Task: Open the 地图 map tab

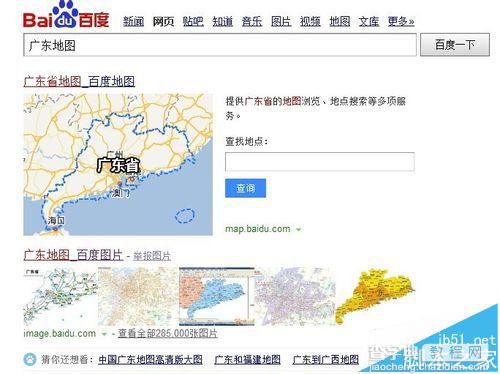Action: (340, 22)
